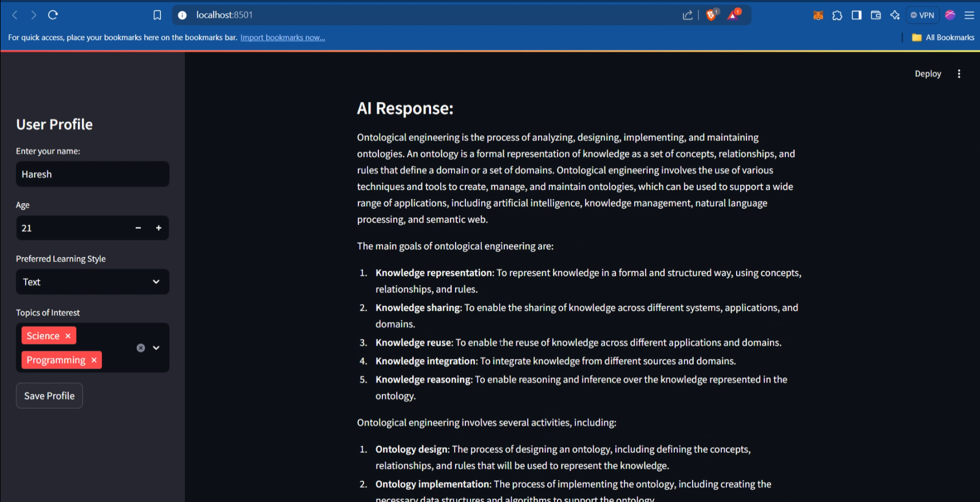Screen dimensions: 980x502
Task: Go back in browser history
Action: click(x=15, y=15)
